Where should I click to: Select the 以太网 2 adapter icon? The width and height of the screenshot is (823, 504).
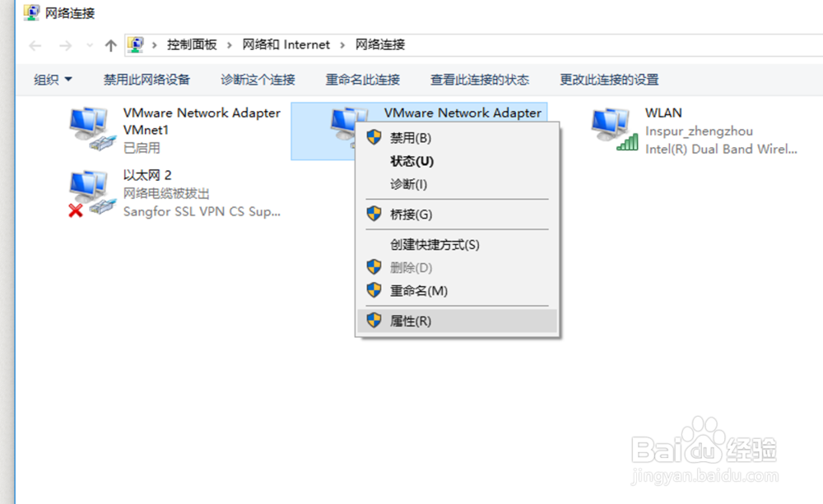pos(92,193)
